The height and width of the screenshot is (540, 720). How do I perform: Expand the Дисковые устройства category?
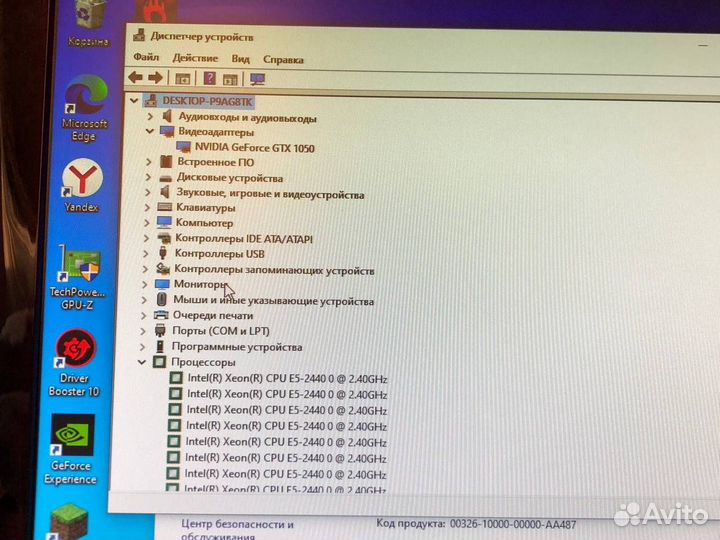(149, 177)
